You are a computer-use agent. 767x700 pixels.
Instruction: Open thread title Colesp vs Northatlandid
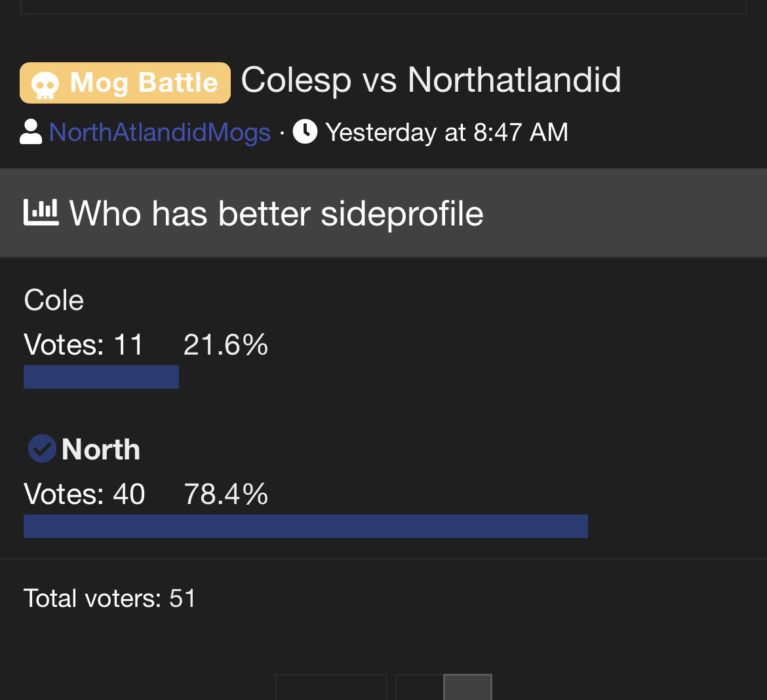[x=431, y=80]
